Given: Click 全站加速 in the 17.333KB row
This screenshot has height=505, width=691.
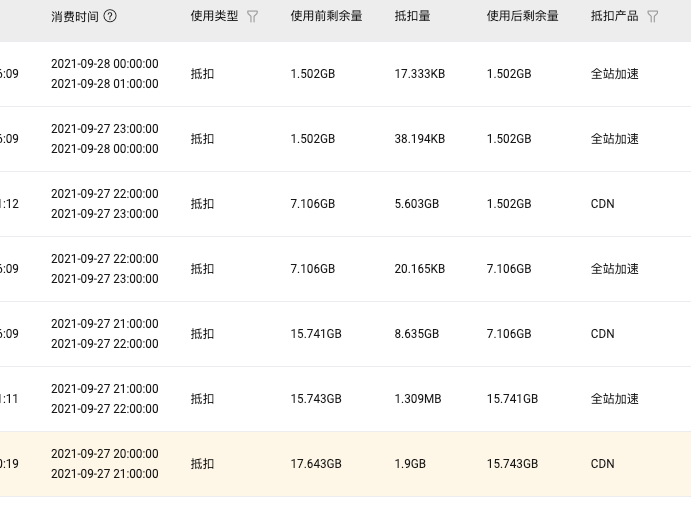Looking at the screenshot, I should point(614,74).
